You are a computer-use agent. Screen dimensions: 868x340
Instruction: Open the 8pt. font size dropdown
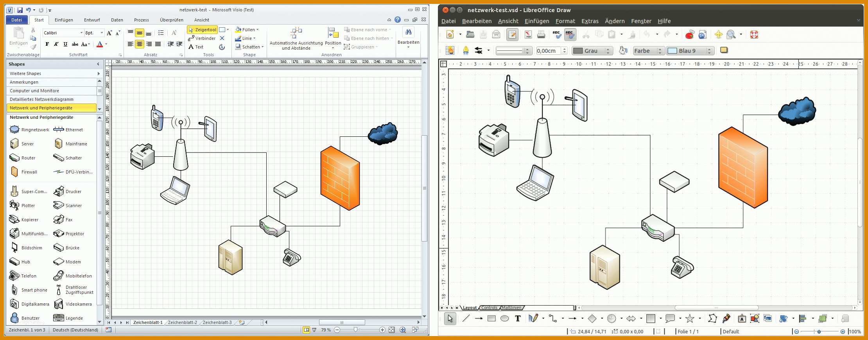point(102,33)
